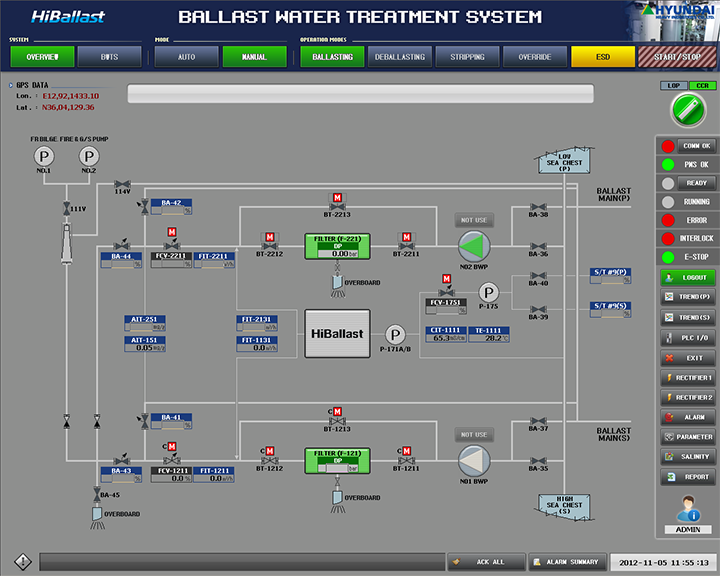Click the BA-45 overboard valve
This screenshot has height=576, width=720.
pos(97,494)
